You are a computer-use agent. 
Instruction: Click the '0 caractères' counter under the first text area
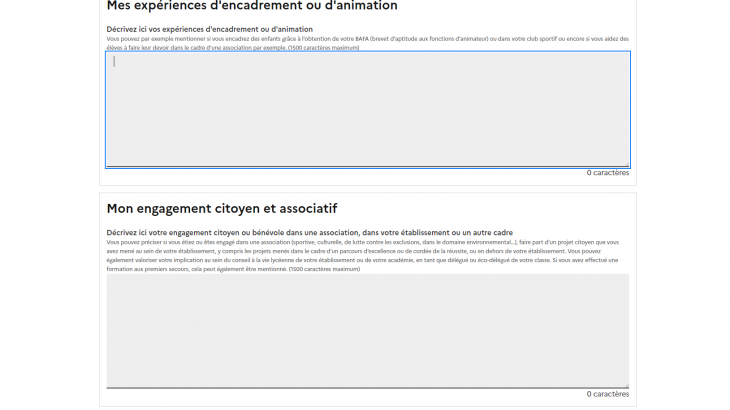[608, 173]
